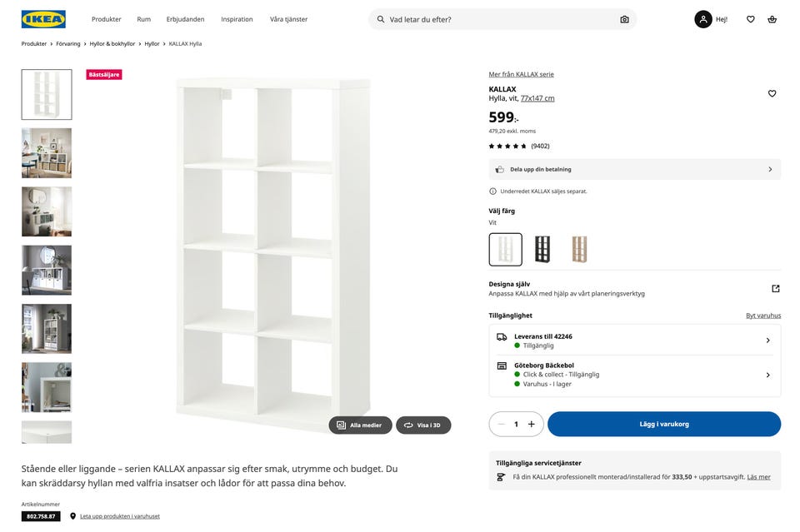Open the Produkter menu
The width and height of the screenshot is (800, 532).
(x=106, y=19)
